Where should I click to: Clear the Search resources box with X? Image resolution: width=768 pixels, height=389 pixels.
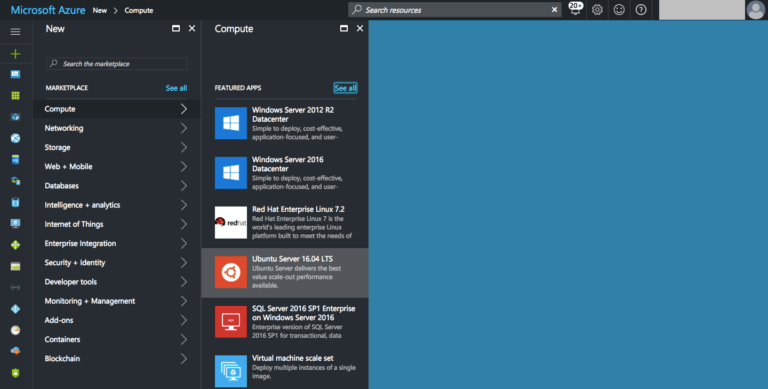(x=554, y=10)
